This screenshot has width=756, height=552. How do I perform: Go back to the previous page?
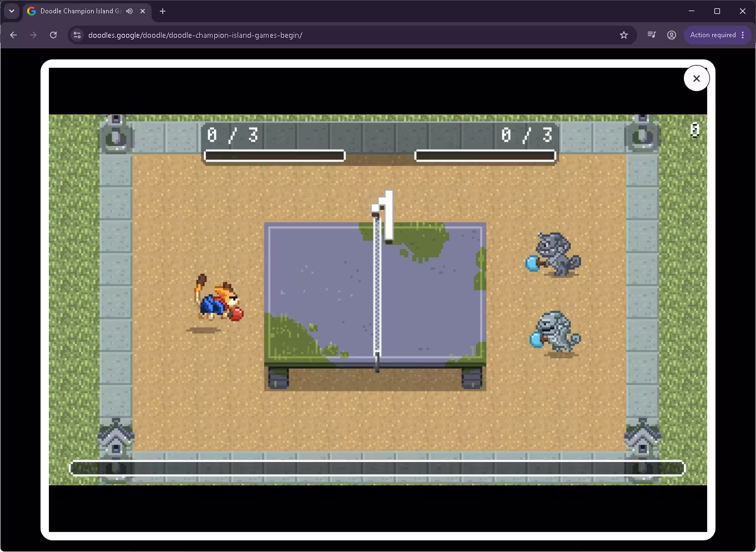[13, 35]
